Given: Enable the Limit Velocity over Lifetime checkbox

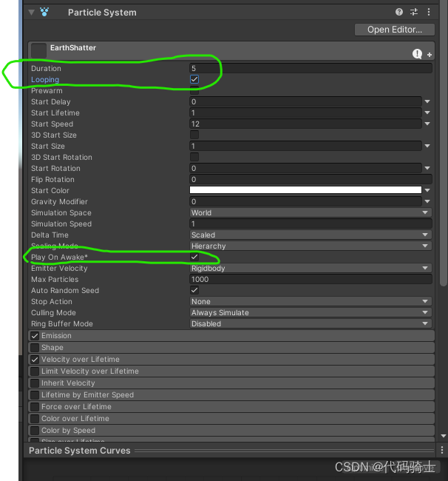Looking at the screenshot, I should [x=35, y=371].
